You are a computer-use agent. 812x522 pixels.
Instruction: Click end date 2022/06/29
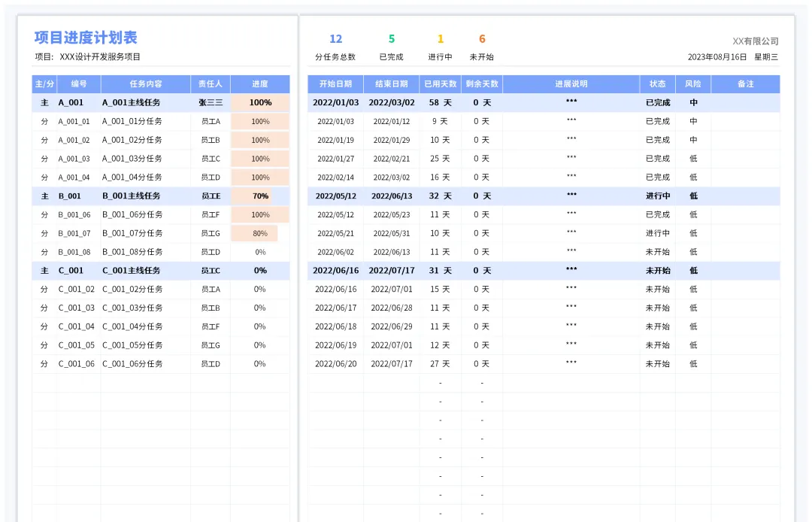[392, 326]
